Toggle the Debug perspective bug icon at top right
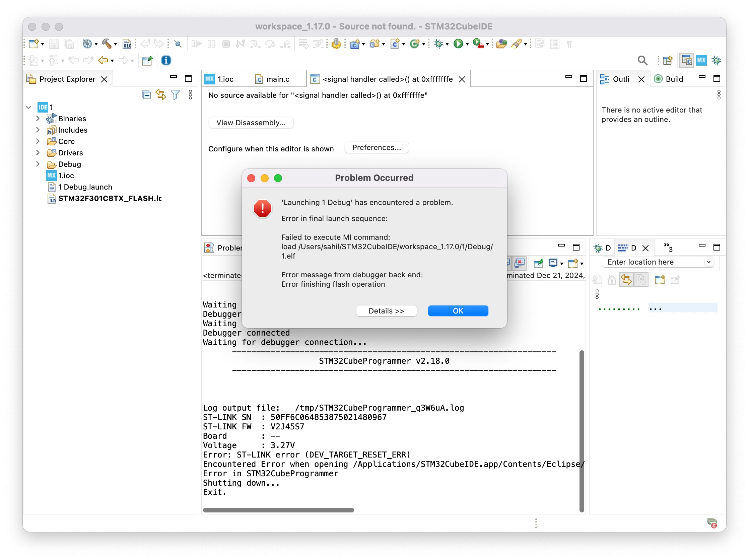The height and width of the screenshot is (560, 749). (x=716, y=61)
